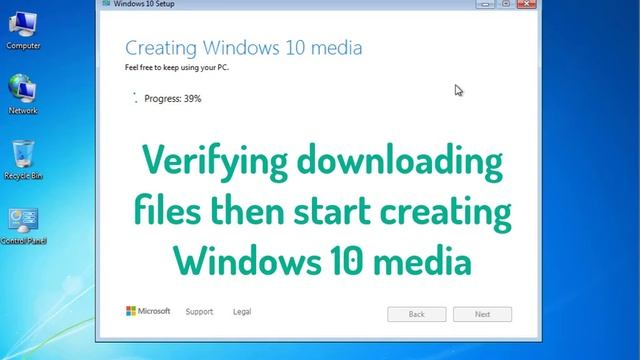The height and width of the screenshot is (360, 640).
Task: Click the Creating Windows 10 media heading
Action: pos(243,48)
